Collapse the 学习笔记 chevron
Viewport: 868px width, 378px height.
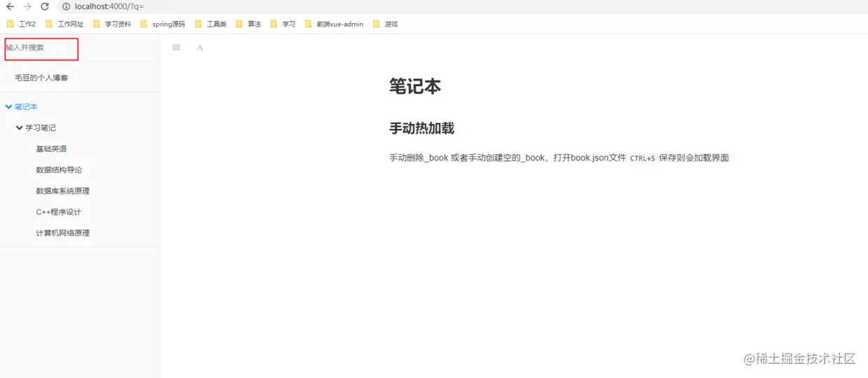pyautogui.click(x=20, y=128)
